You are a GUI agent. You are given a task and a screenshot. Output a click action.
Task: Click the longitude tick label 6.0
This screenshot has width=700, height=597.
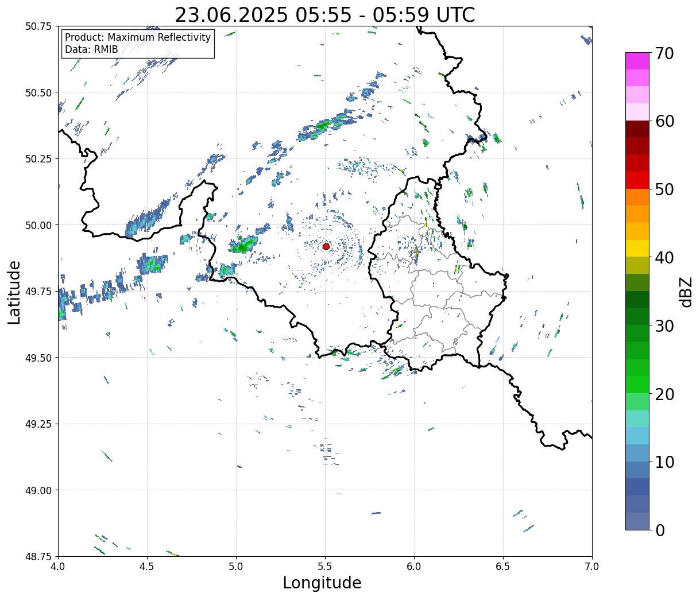click(414, 566)
